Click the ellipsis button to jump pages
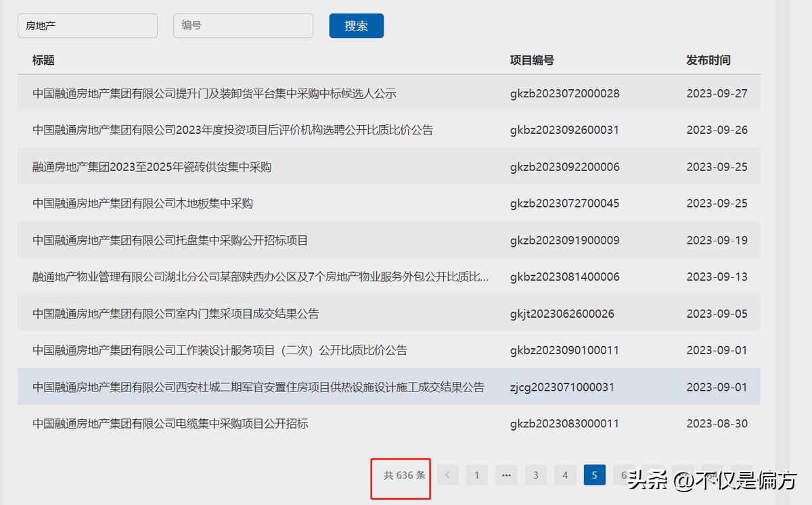 pyautogui.click(x=506, y=475)
